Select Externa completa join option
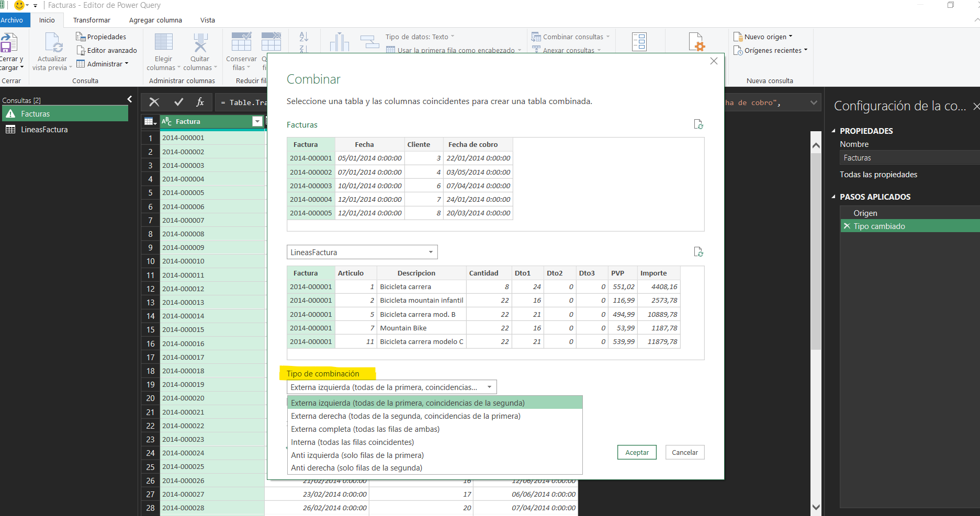The image size is (980, 516). click(x=435, y=429)
